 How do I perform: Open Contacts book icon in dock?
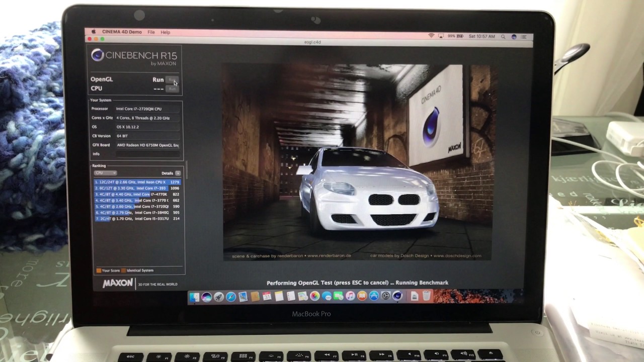click(x=255, y=297)
